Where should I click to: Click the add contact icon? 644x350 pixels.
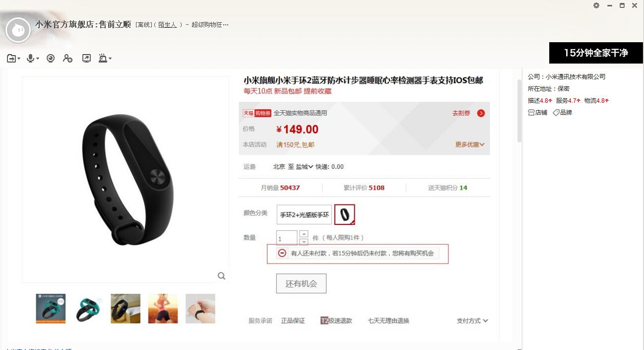tap(68, 59)
